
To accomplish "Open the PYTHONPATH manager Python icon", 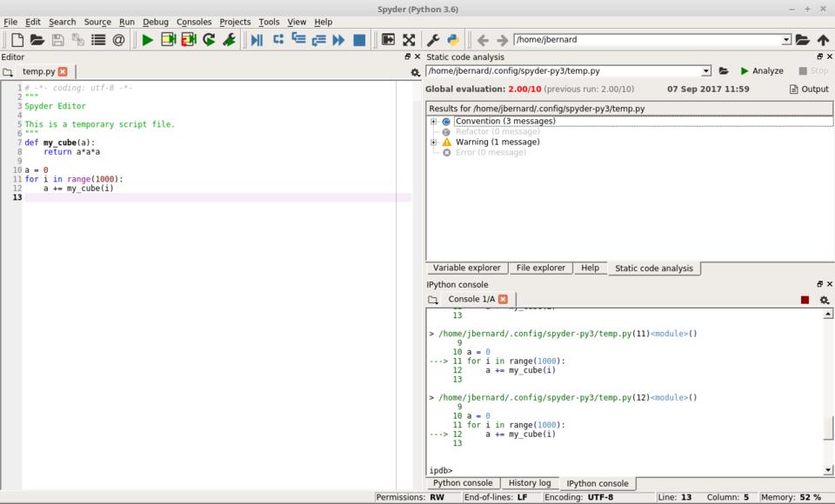I will pyautogui.click(x=453, y=40).
